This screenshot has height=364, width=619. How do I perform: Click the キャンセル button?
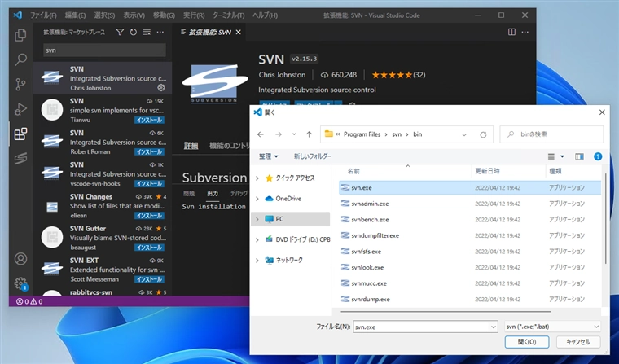578,342
